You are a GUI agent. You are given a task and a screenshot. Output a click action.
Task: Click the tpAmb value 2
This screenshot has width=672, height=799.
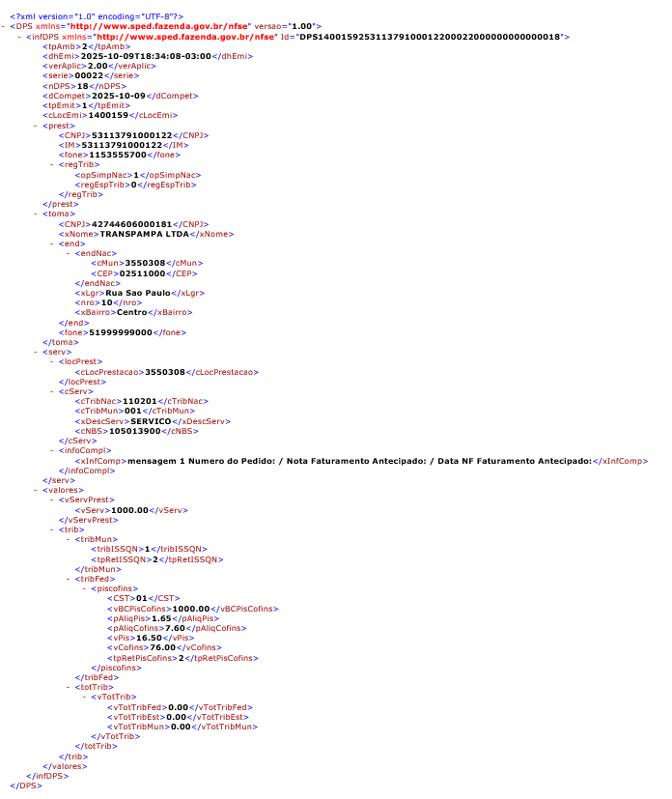[x=85, y=46]
